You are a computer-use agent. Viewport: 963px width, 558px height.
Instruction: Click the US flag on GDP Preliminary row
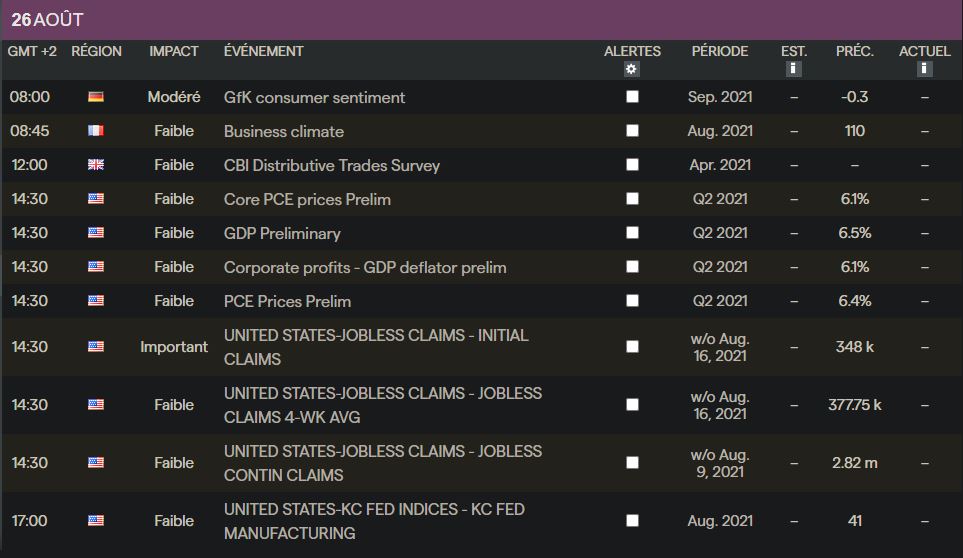96,234
